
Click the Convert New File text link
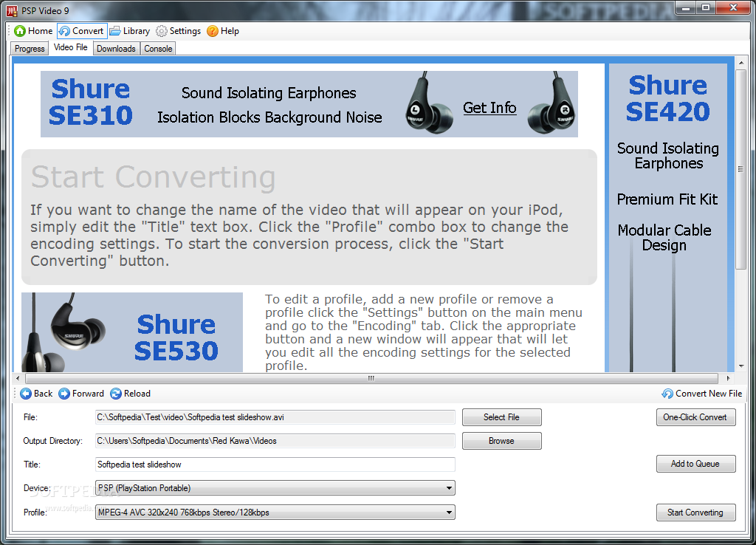coord(709,394)
